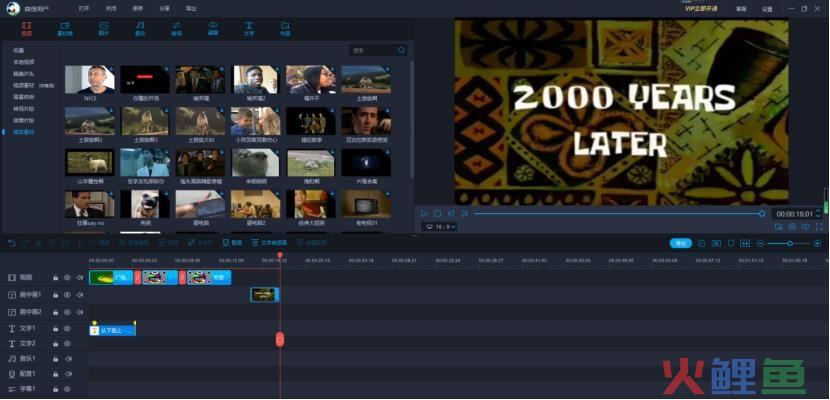This screenshot has width=830, height=400.
Task: Lock the 配音1 track
Action: point(56,374)
